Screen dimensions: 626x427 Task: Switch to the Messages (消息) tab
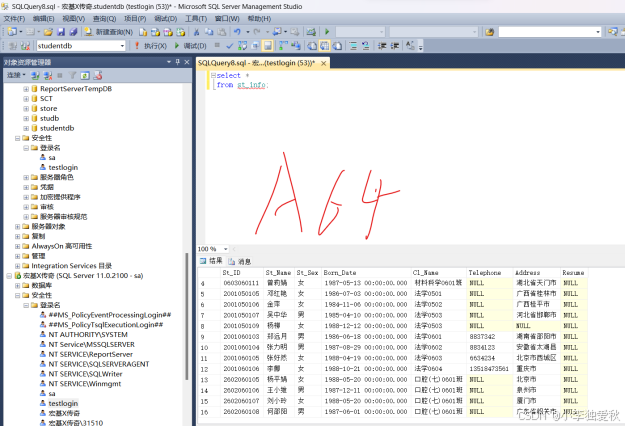(x=240, y=261)
